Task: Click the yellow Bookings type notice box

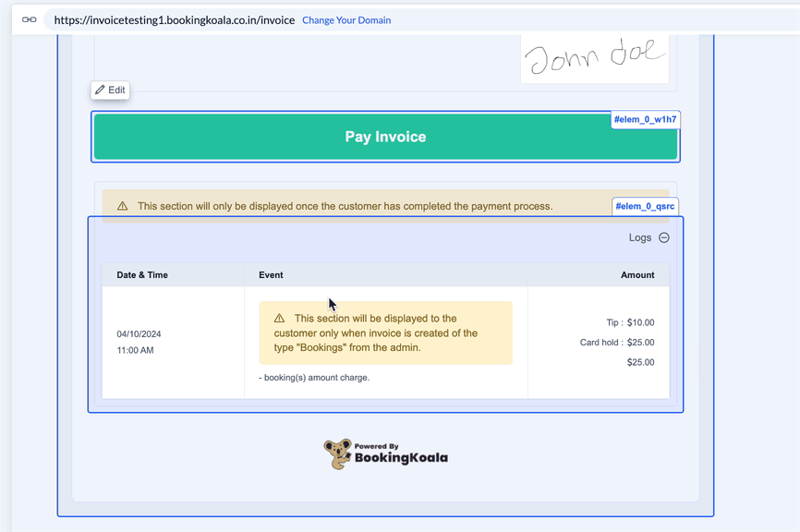Action: [386, 332]
